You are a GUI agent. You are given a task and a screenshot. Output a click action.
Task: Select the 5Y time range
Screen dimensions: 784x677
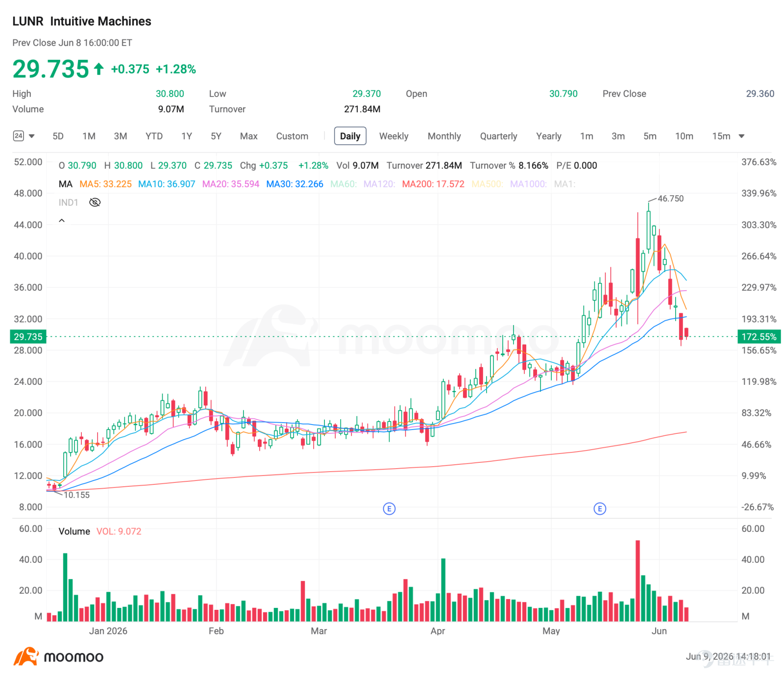tap(216, 136)
